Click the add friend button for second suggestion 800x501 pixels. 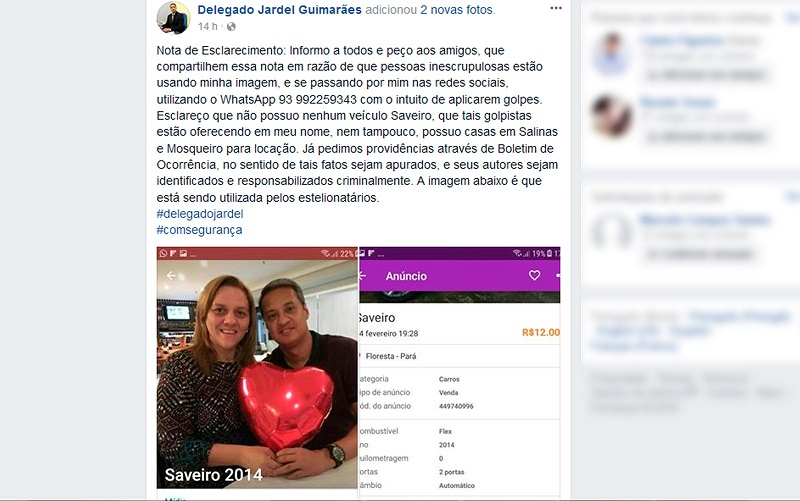coord(707,137)
